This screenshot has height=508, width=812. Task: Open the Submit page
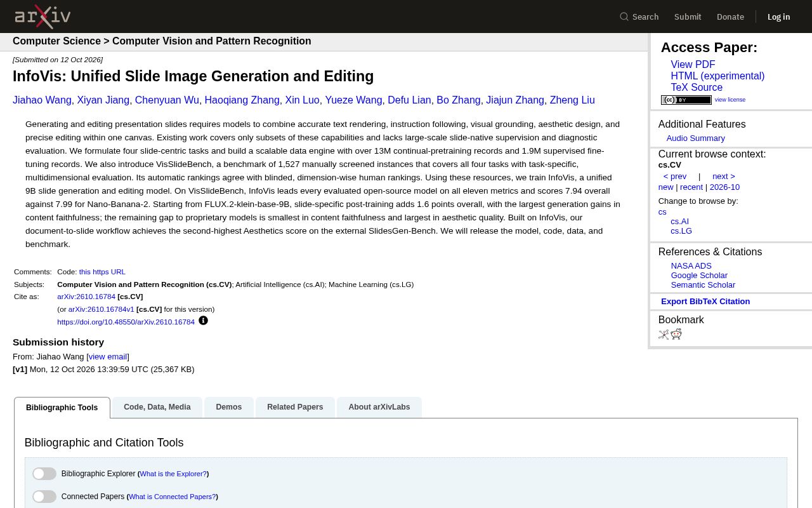(x=688, y=17)
